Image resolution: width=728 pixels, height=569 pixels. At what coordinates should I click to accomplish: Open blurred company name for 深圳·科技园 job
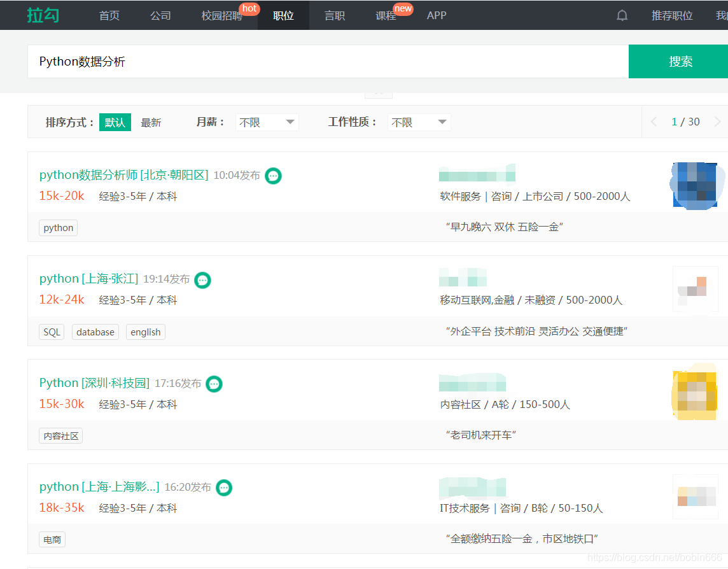(x=473, y=382)
